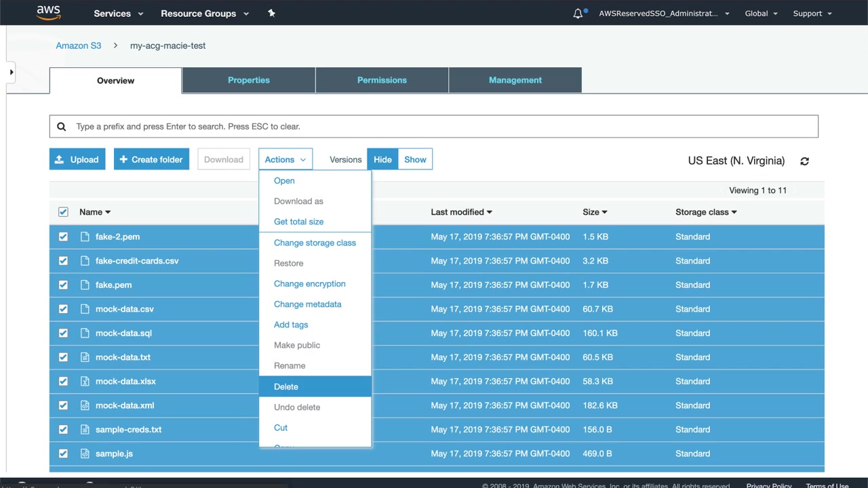Image resolution: width=868 pixels, height=488 pixels.
Task: Toggle the select-all checkbox in header
Action: [x=63, y=212]
